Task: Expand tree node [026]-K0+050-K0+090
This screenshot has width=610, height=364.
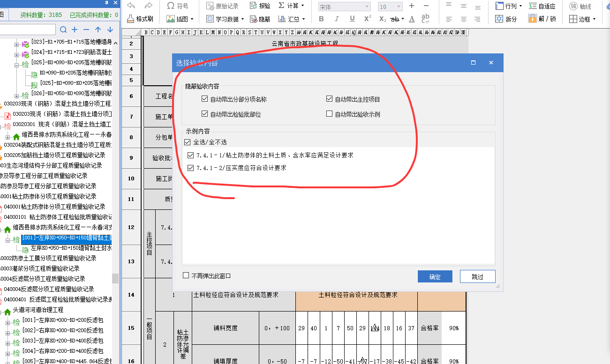Action: coord(17,96)
